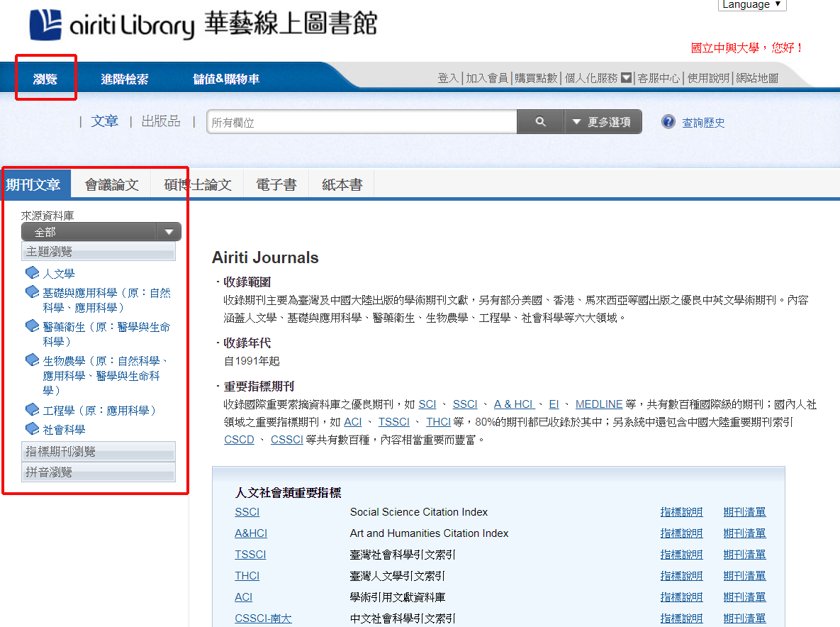840x627 pixels.
Task: Open the THCI index link in the table
Action: tap(247, 575)
